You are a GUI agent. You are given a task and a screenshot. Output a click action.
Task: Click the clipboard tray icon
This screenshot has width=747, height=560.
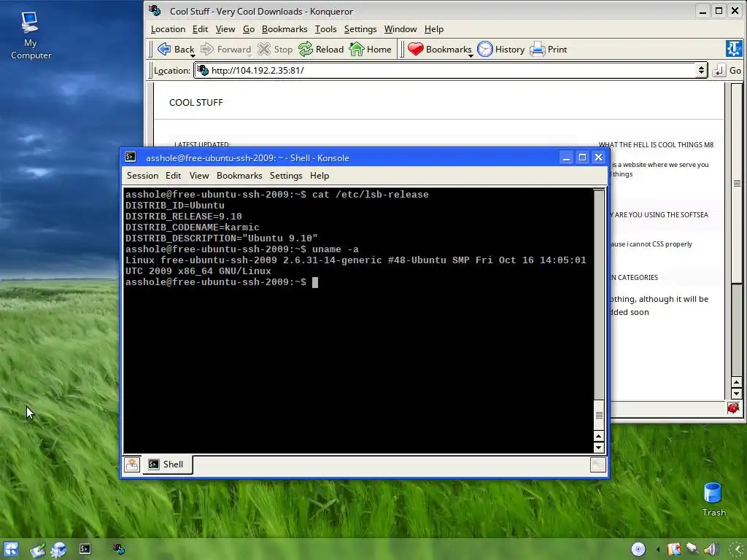click(673, 550)
